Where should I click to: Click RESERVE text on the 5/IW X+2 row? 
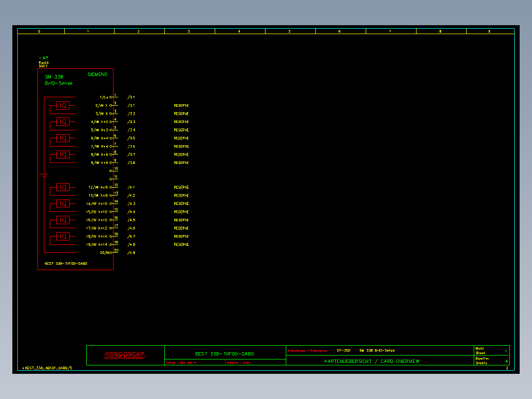tap(181, 130)
